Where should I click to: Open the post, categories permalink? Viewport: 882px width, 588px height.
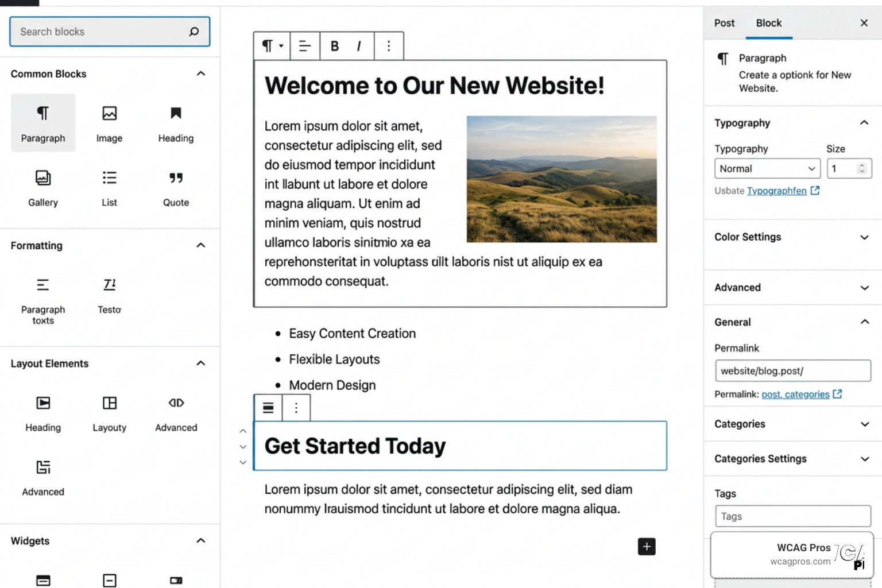(x=795, y=394)
